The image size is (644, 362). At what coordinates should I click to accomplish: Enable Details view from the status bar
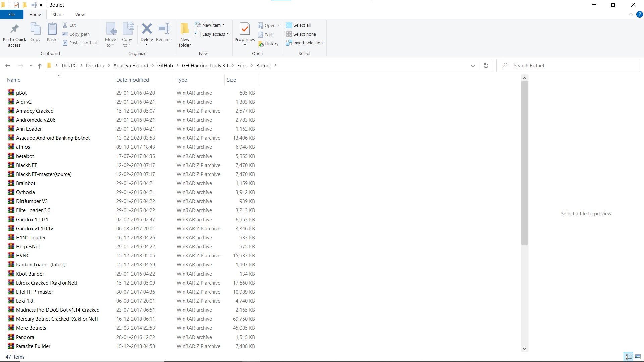click(x=629, y=357)
